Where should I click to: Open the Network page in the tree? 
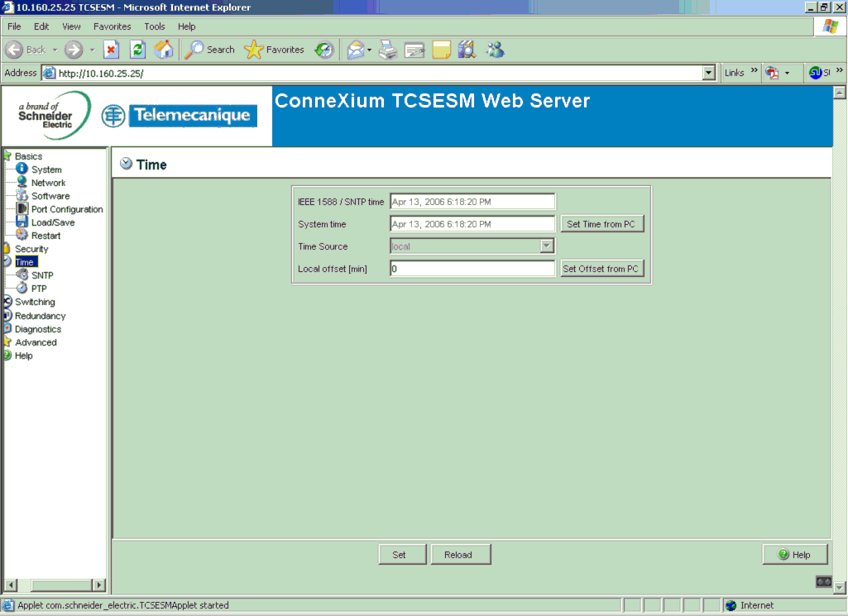pos(48,183)
